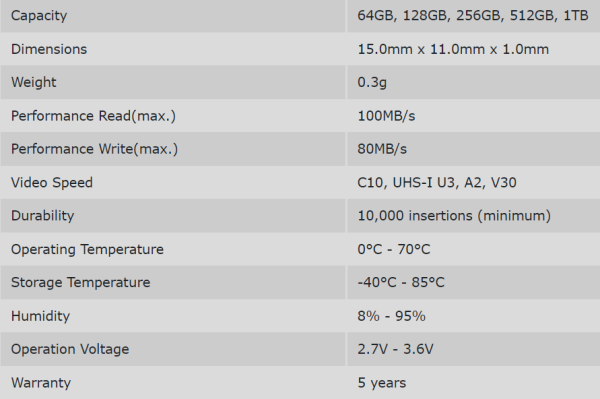Click the Operation Voltage label
Screen dimensions: 600x399
tap(70, 349)
